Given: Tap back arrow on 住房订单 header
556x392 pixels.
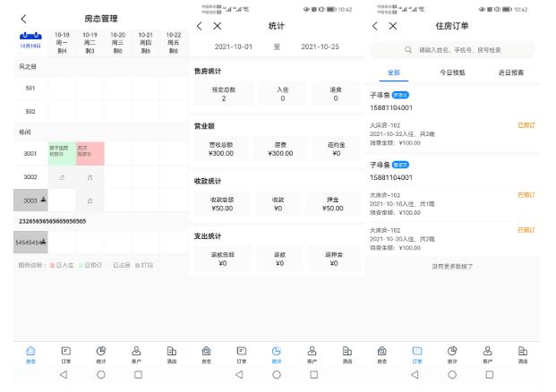Looking at the screenshot, I should tap(375, 26).
